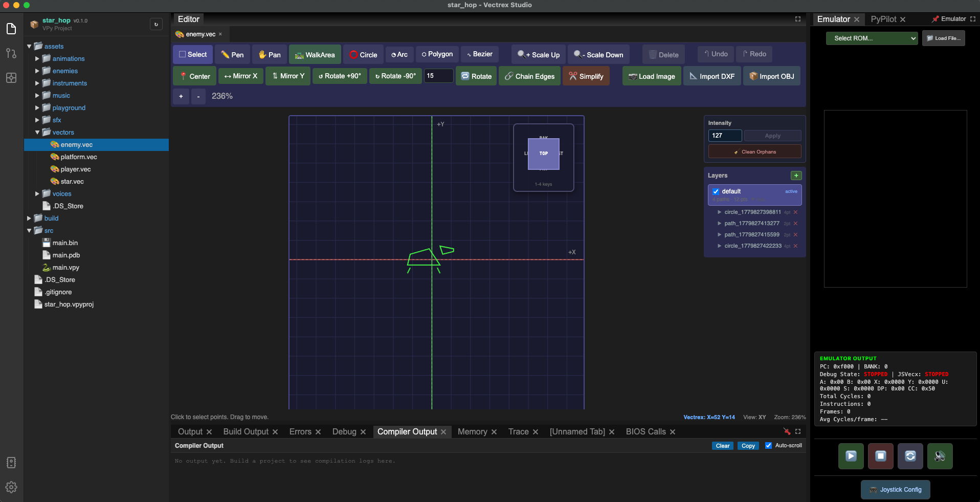Open Load Image dialog

click(652, 76)
